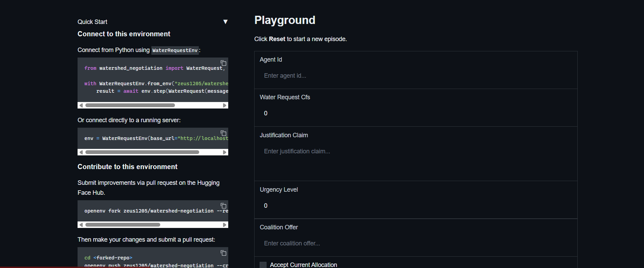
Task: Click the Water Request Cfs number field
Action: pyautogui.click(x=416, y=113)
